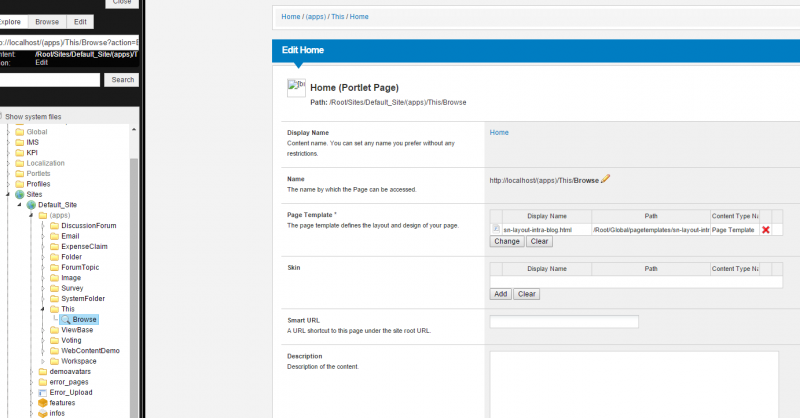Click the Email folder icon
Screen dimensions: 800x418
(x=55, y=236)
